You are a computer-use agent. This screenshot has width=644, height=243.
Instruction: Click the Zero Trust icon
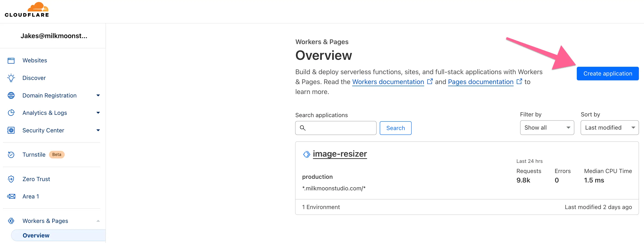pos(11,179)
